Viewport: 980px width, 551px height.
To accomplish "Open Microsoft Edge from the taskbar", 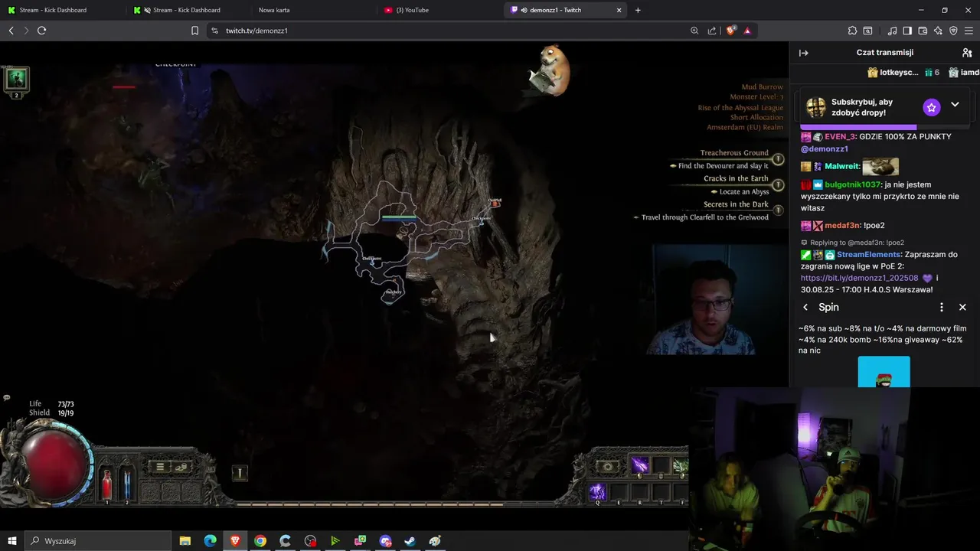I will coord(210,541).
